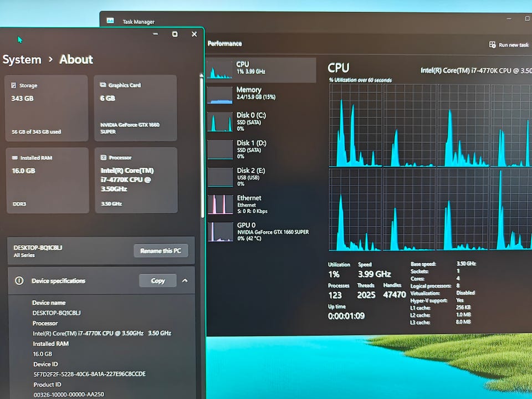This screenshot has width=532, height=399.
Task: Select GPU 0 performance entry
Action: point(261,232)
